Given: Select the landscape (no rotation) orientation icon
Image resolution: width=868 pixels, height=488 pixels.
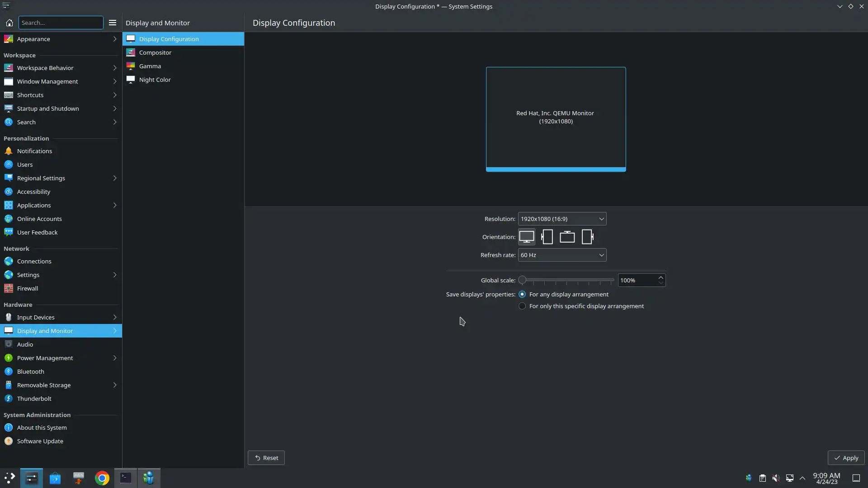Looking at the screenshot, I should click(526, 237).
